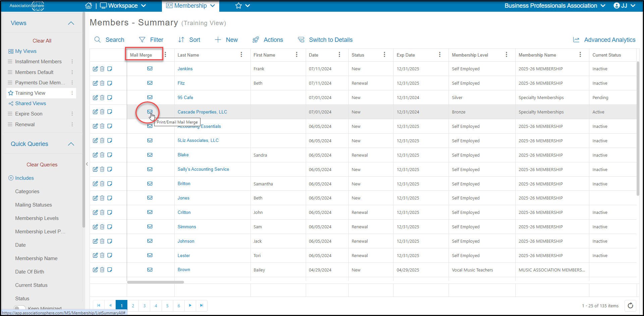Click Clear Queries link
The image size is (644, 316).
tap(42, 165)
